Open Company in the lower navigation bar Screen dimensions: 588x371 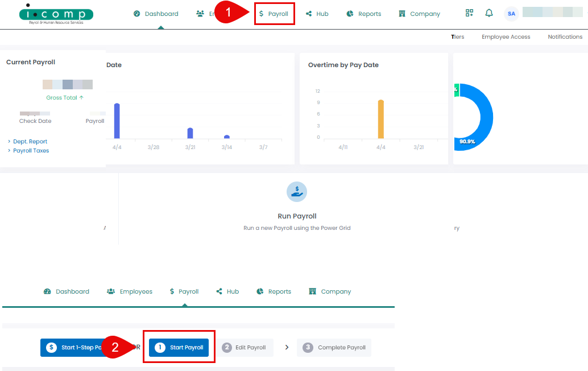tap(330, 291)
